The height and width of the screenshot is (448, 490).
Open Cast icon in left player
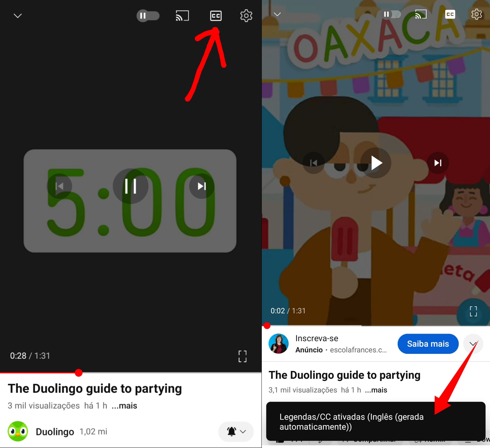pos(182,16)
